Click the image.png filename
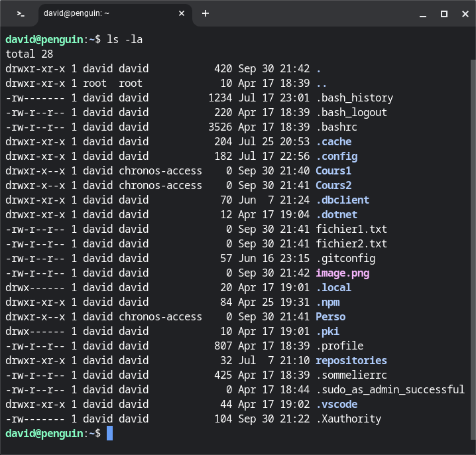The width and height of the screenshot is (476, 455). [x=342, y=273]
